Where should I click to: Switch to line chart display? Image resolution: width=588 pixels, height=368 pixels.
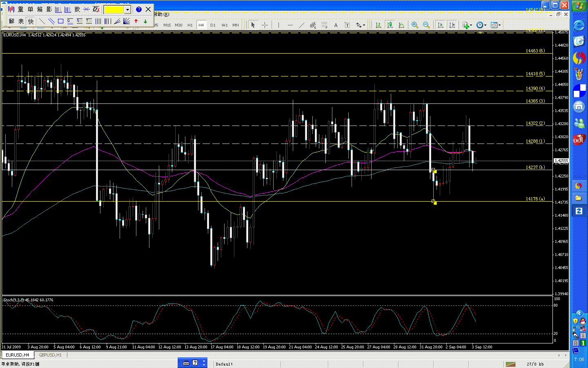click(x=402, y=25)
